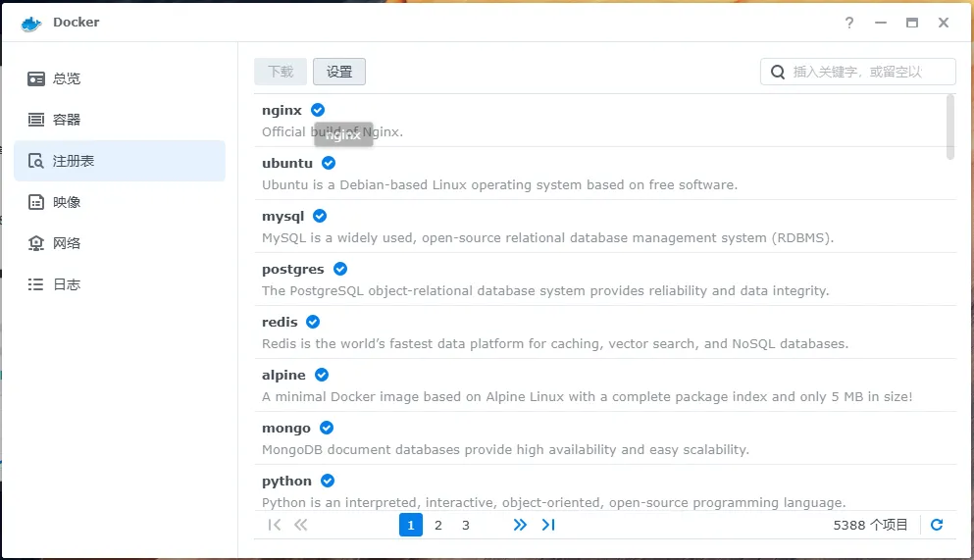Click the verified badge next to ubuntu

[x=329, y=163]
